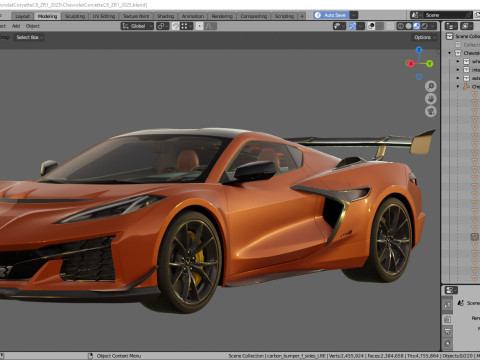Viewport: 480px width, 360px height.
Task: Click the orange armature icon in outliner
Action: (466, 87)
